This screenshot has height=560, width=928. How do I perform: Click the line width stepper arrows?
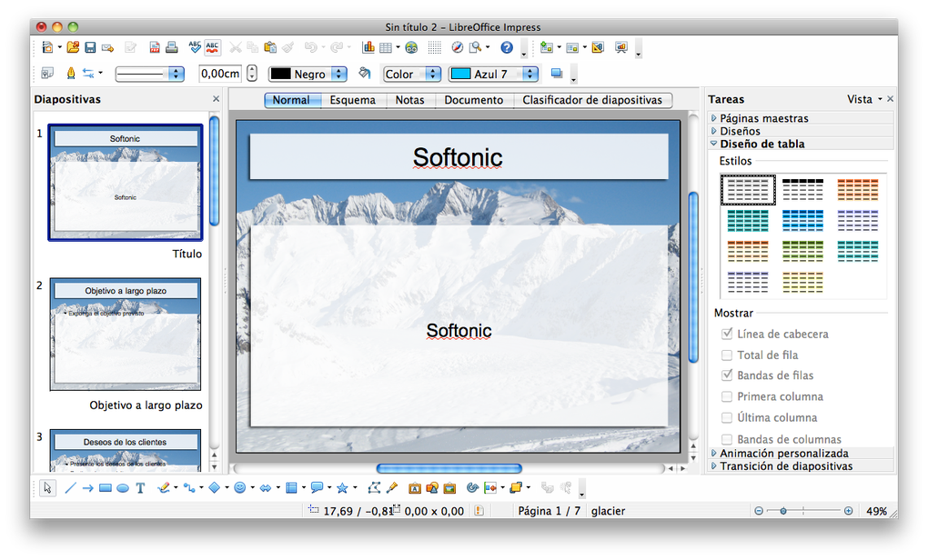coord(252,74)
